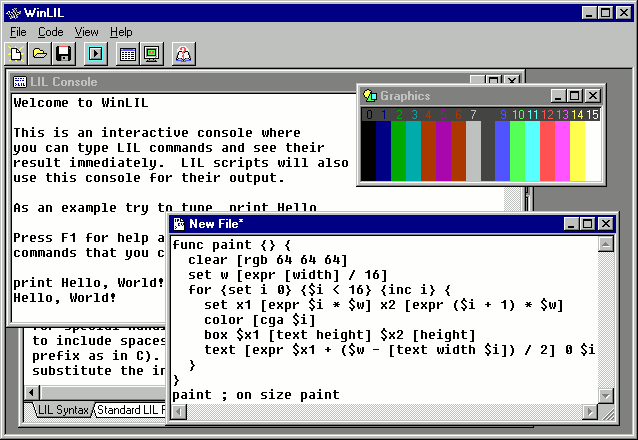
Task: Open the File menu
Action: click(18, 32)
